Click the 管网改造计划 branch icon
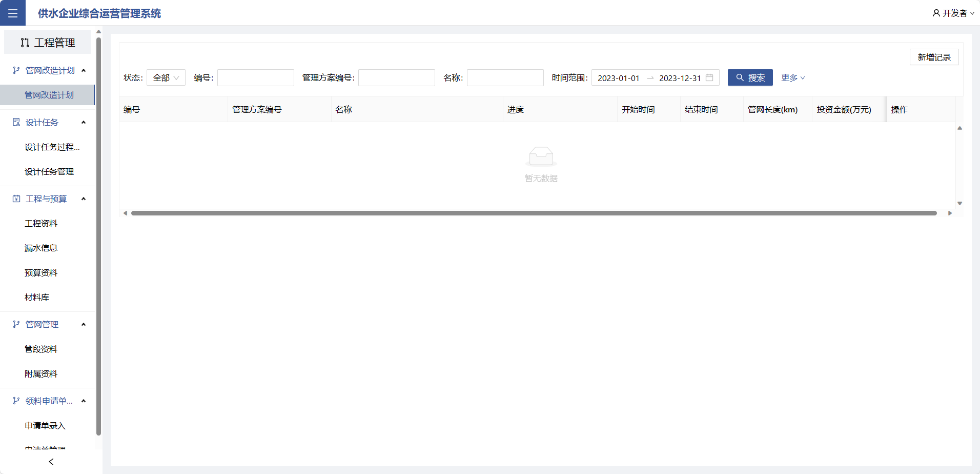980x474 pixels. pos(16,70)
